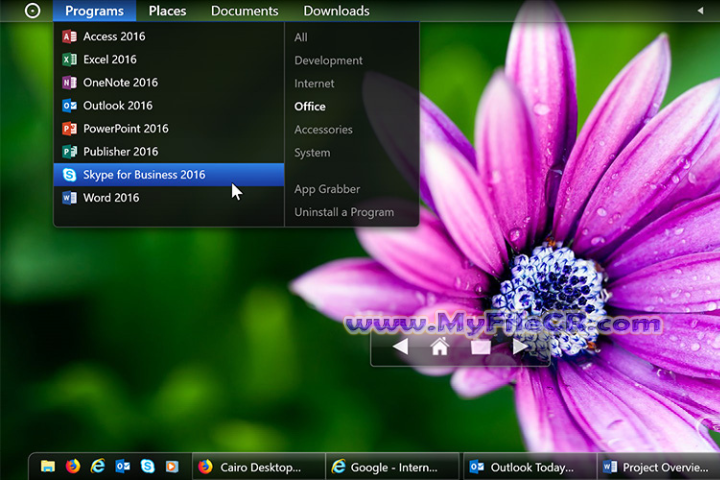This screenshot has width=720, height=480.
Task: Open the orange media player taskbar icon
Action: pos(172,466)
